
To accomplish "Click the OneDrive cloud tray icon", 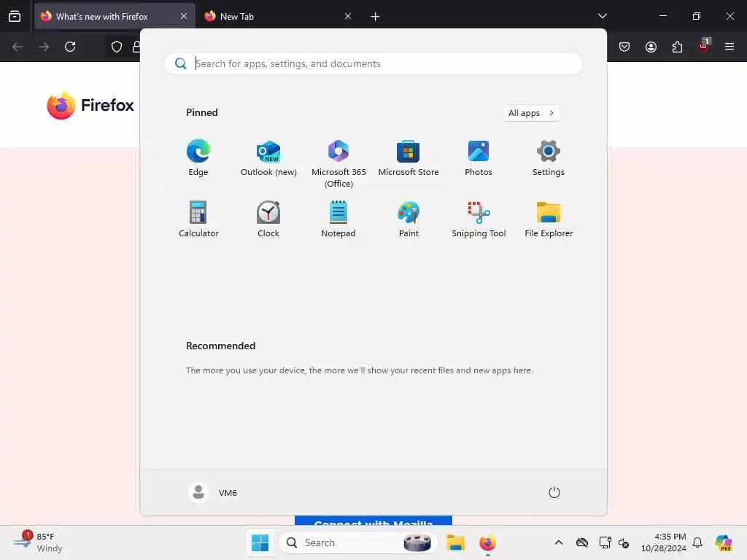I will (581, 542).
